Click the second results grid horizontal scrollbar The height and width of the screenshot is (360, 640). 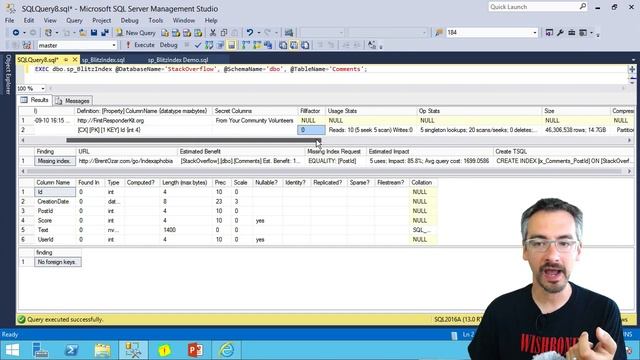326,171
